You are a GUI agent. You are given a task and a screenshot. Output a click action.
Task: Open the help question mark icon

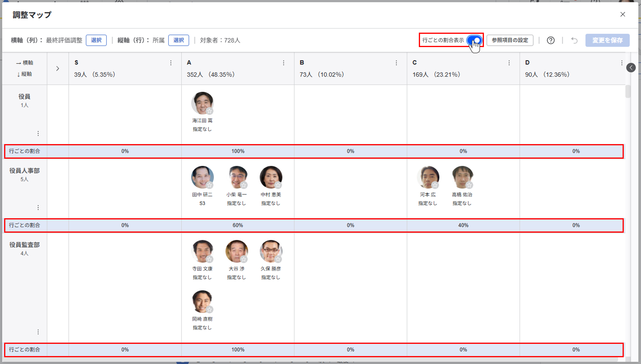click(x=550, y=40)
